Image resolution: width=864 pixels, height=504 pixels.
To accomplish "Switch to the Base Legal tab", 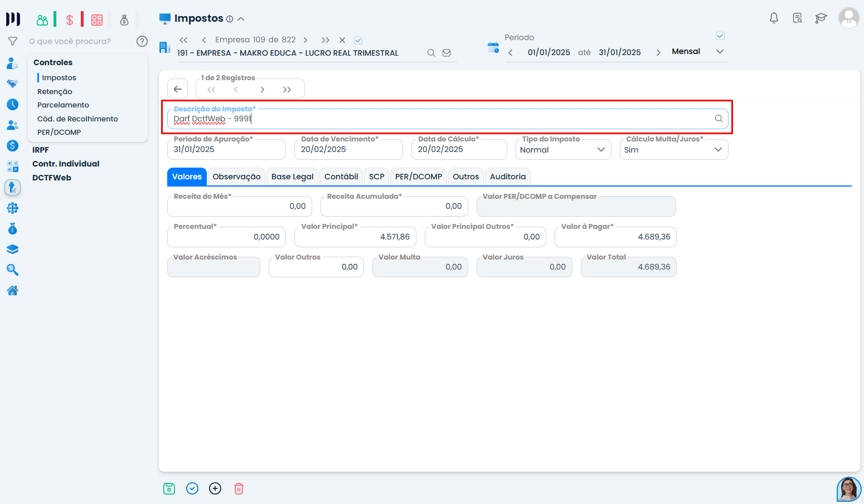I will coord(292,177).
